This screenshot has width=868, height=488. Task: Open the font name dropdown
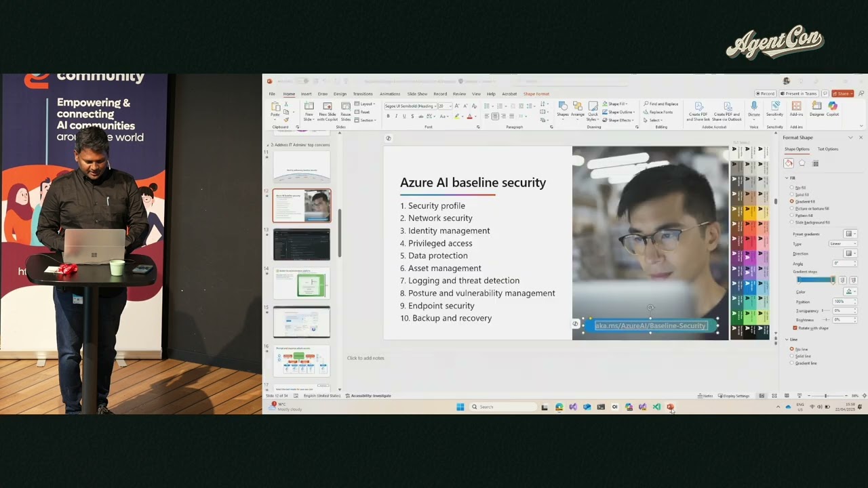435,106
